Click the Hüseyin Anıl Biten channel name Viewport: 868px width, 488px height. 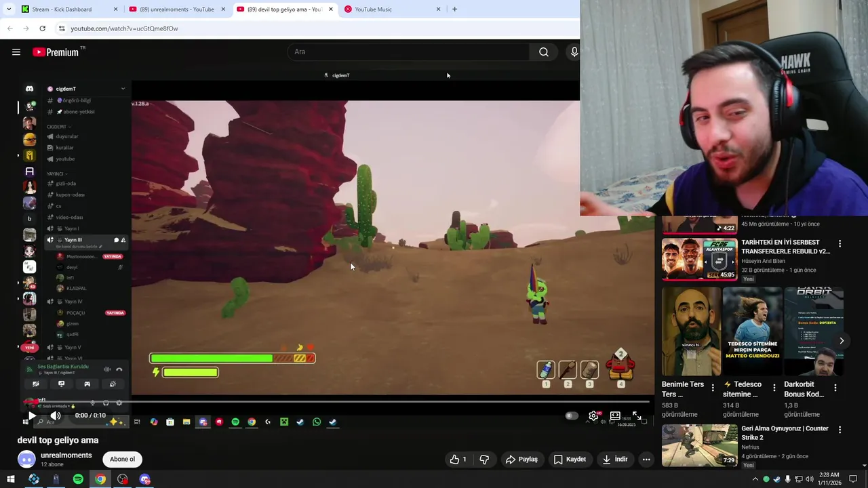[x=763, y=261]
